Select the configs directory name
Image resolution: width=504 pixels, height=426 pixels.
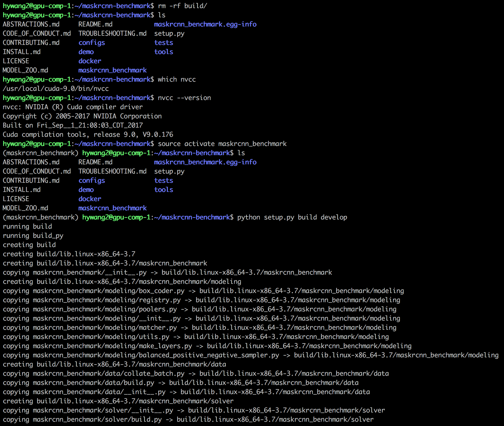click(92, 42)
